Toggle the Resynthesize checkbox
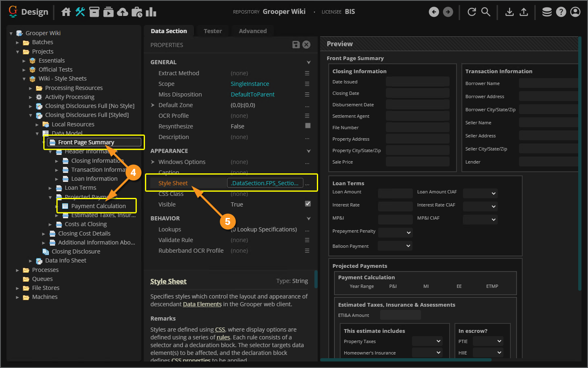Screen dimensions: 588x368 coord(308,126)
